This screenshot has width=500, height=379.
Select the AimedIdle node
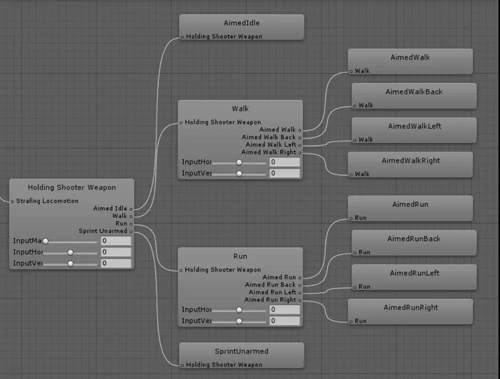coord(241,23)
